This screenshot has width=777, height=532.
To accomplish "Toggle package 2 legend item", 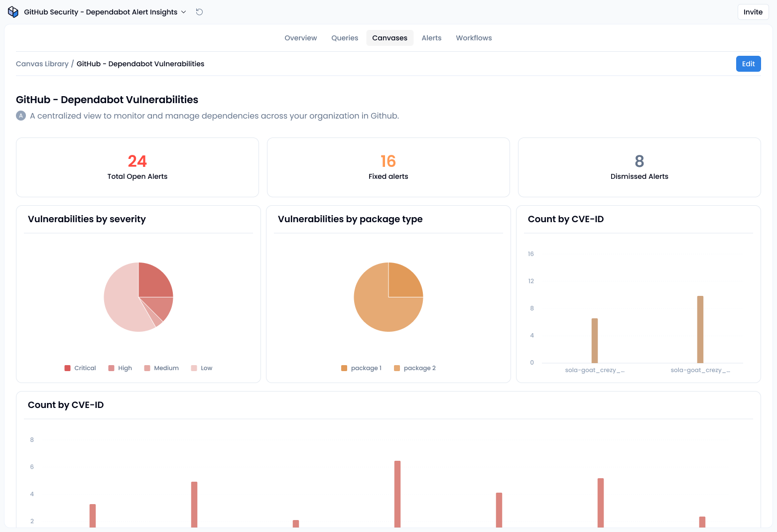I will coord(415,368).
